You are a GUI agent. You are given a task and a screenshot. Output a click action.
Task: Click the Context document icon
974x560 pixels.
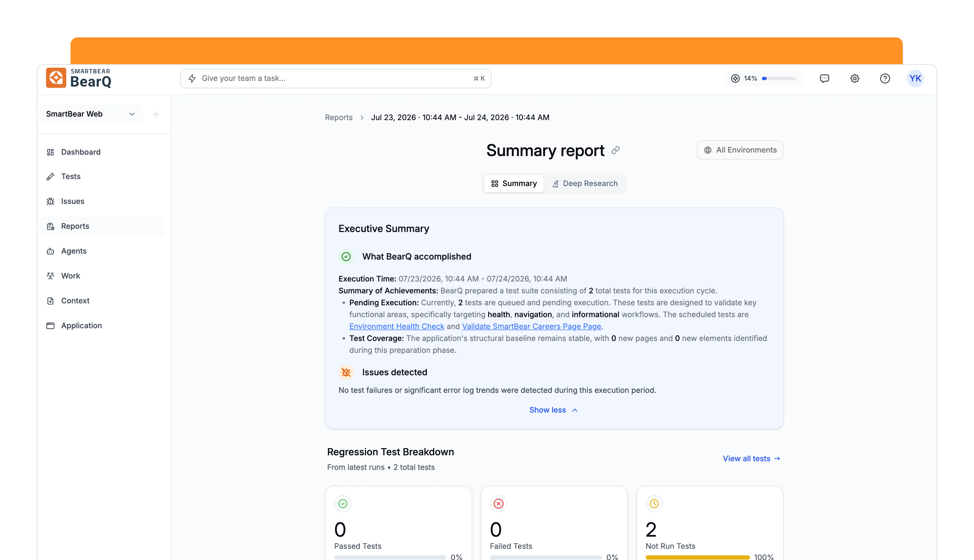(x=50, y=301)
